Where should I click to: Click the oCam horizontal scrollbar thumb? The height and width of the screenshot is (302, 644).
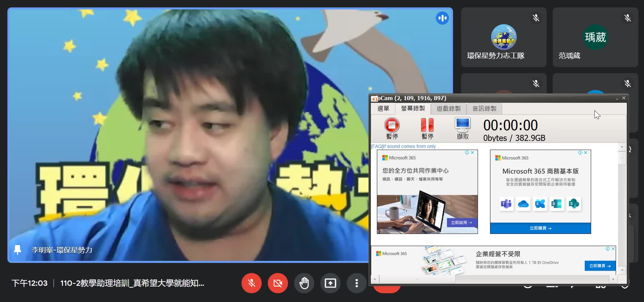417,279
